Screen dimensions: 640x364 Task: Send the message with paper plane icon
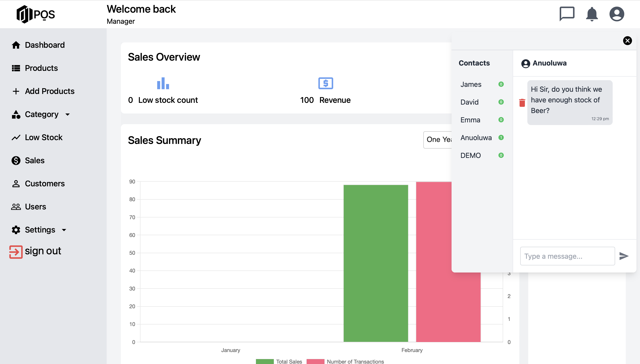point(624,256)
